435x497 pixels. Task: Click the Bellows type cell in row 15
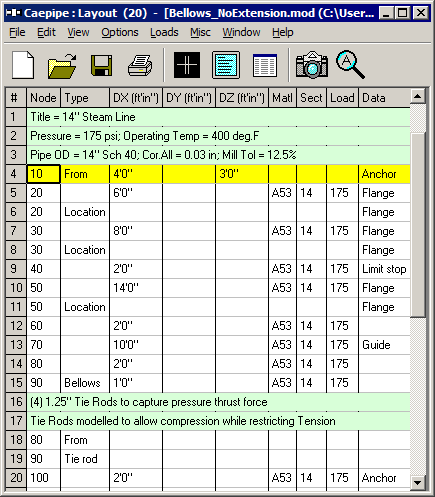coord(85,383)
